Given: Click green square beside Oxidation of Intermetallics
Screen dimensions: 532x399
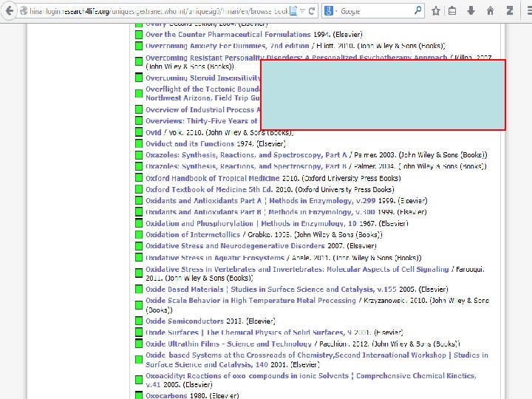Looking at the screenshot, I should 138,235.
